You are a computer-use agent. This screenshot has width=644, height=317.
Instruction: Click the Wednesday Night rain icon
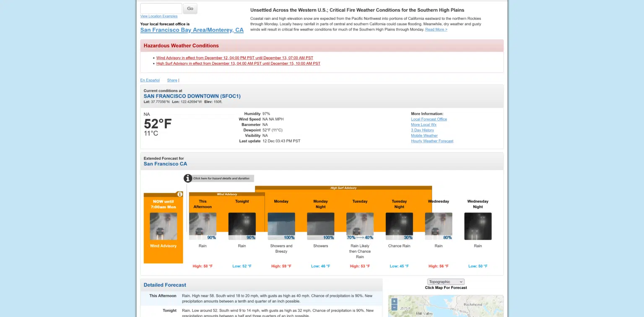pyautogui.click(x=478, y=226)
